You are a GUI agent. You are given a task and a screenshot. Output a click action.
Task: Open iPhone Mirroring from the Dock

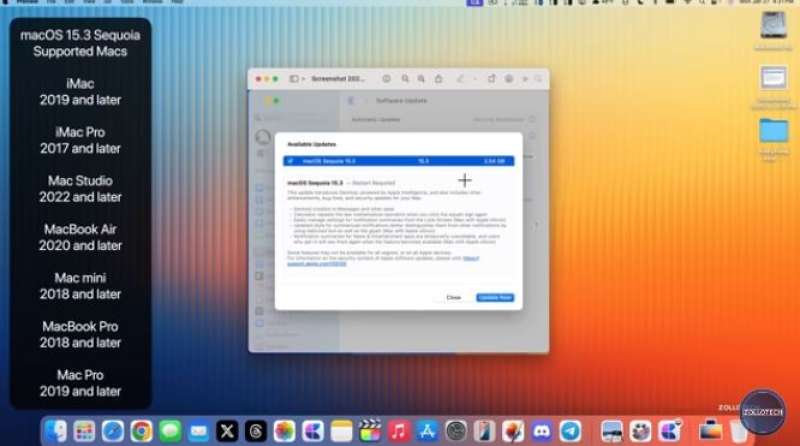click(x=484, y=432)
